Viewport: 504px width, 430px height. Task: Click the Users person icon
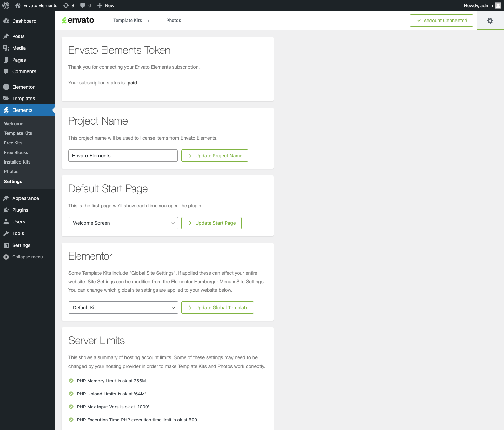[x=6, y=222]
